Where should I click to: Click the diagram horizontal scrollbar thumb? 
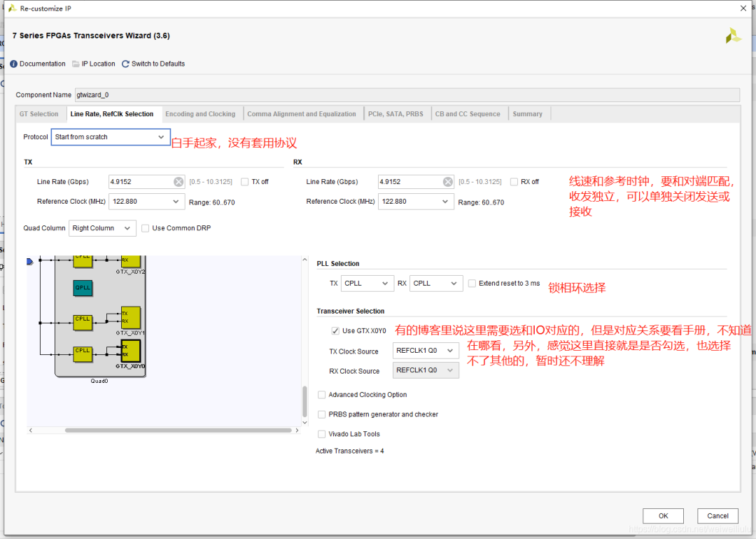(x=178, y=430)
